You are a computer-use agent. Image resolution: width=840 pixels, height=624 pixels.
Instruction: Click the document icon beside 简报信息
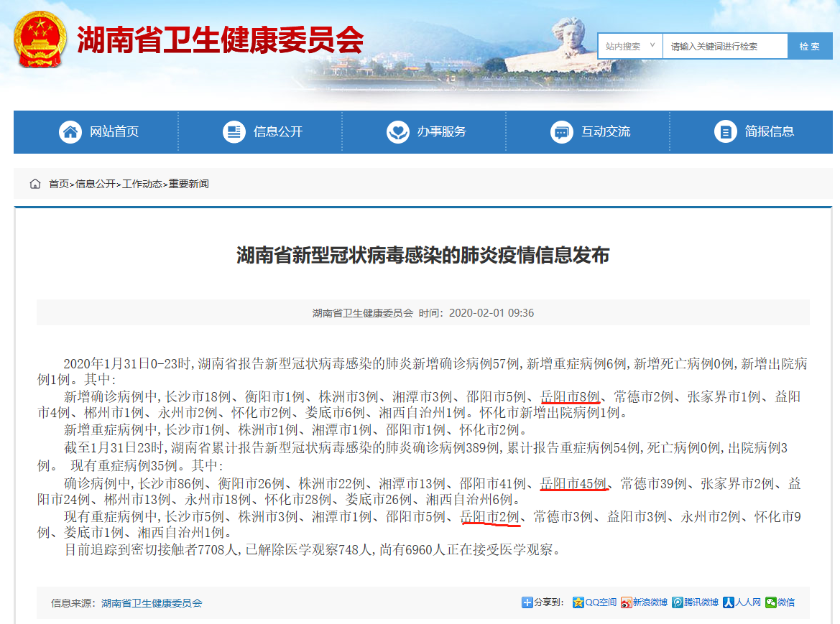click(x=726, y=131)
